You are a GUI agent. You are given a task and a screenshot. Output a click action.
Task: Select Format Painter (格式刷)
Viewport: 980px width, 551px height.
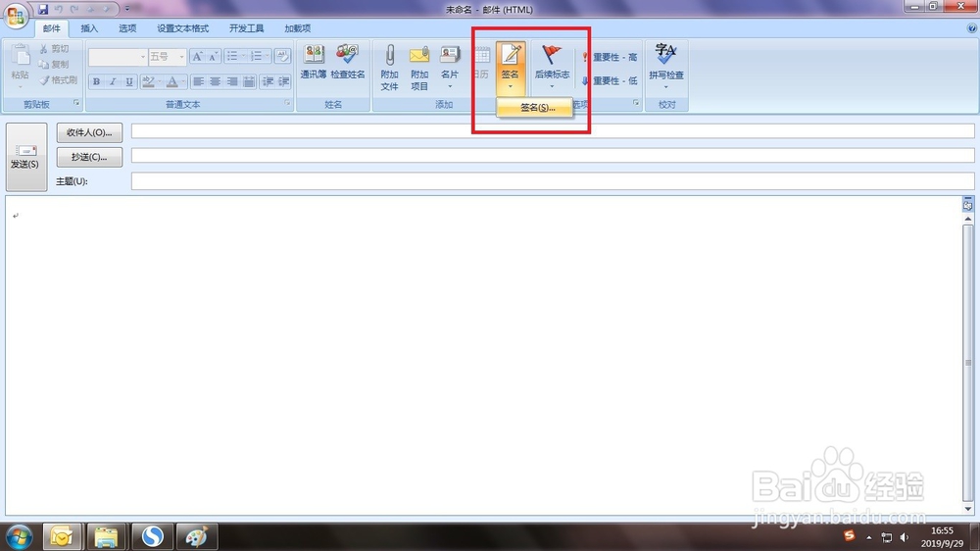pos(58,80)
